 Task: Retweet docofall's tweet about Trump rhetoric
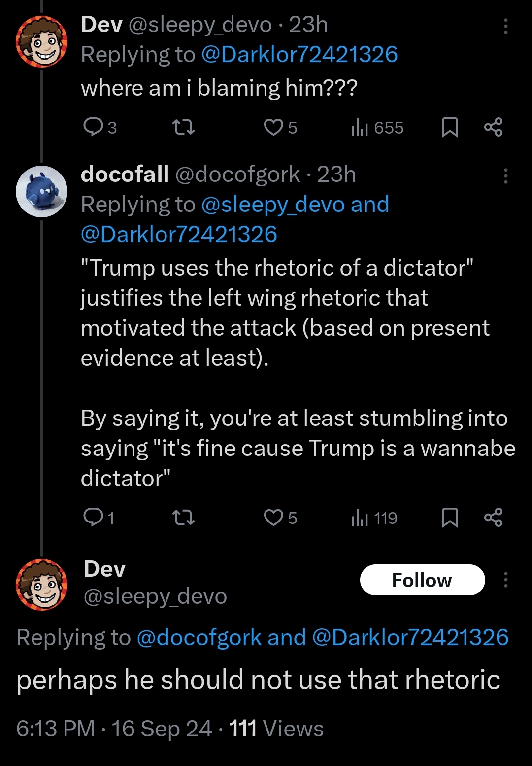(x=184, y=518)
